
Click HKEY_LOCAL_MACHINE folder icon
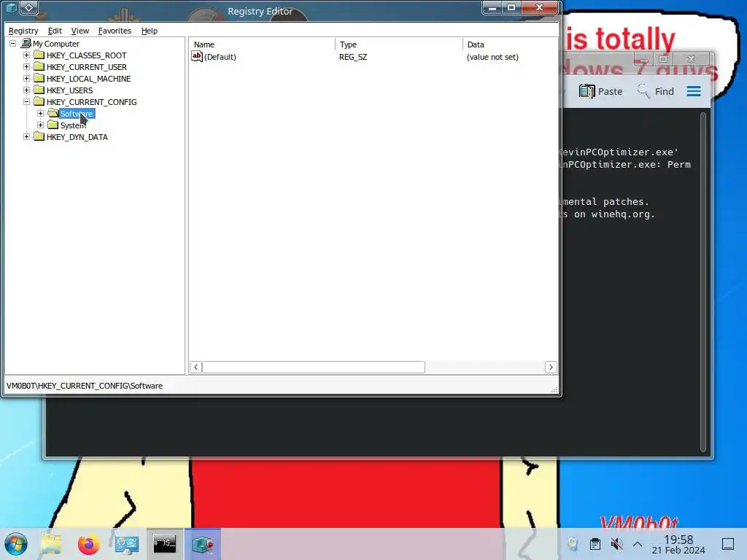click(x=39, y=78)
